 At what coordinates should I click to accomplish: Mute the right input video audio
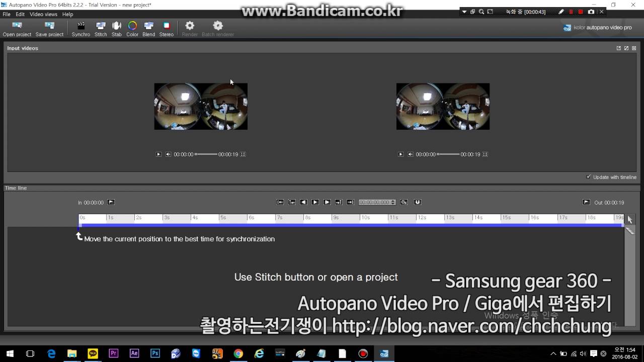[410, 154]
